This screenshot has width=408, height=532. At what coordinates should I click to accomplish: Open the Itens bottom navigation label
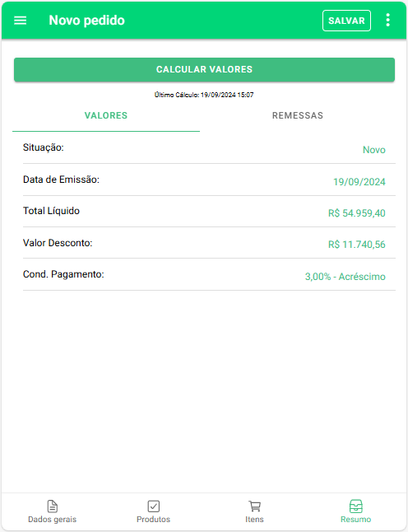[254, 520]
